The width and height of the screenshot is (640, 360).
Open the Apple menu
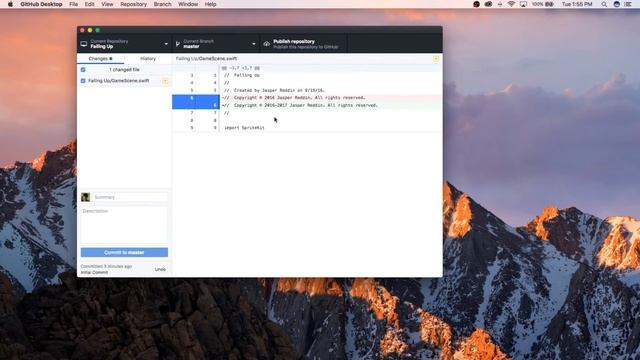click(10, 4)
